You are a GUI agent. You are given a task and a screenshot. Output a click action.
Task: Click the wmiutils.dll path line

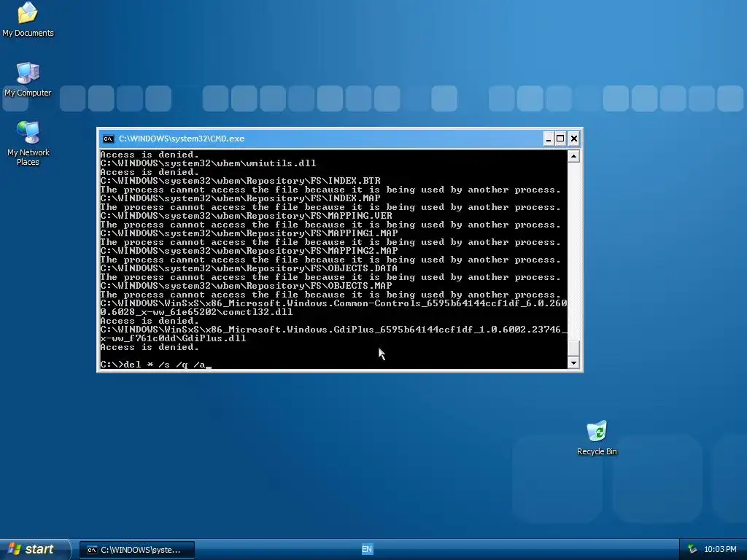[x=208, y=163]
